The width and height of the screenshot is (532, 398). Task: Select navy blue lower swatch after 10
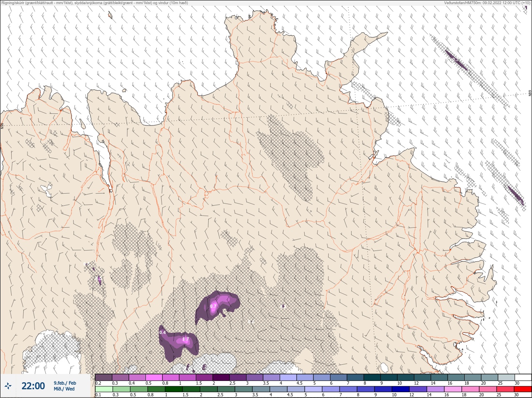(400, 389)
